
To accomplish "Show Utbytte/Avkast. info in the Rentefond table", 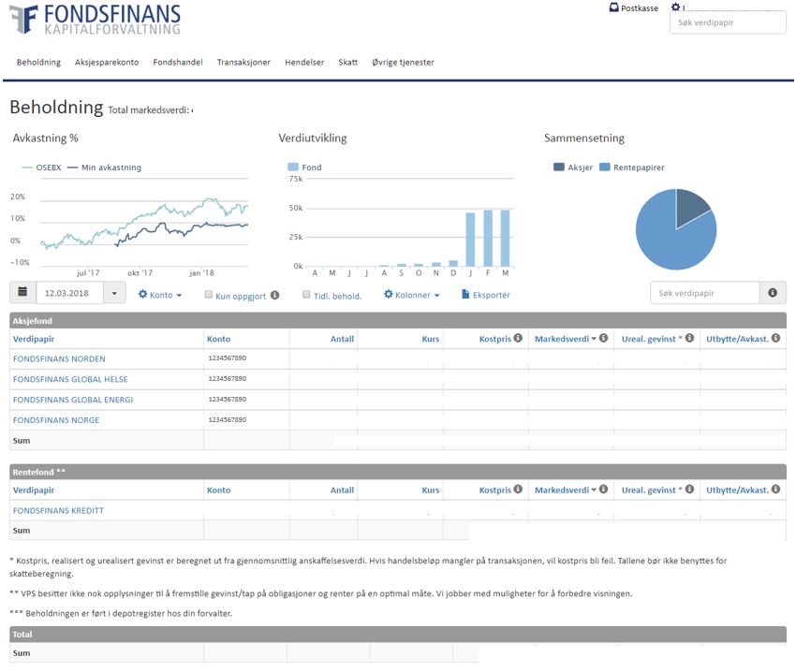I will tap(775, 489).
